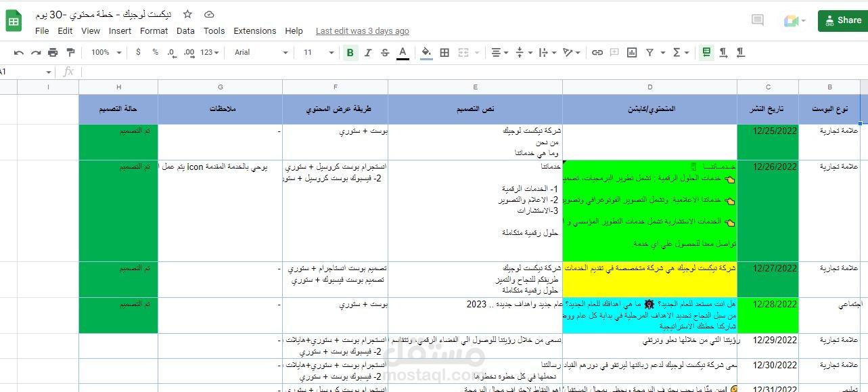Toggle right-to-left sheet direction
The image size is (868, 392).
(707, 52)
